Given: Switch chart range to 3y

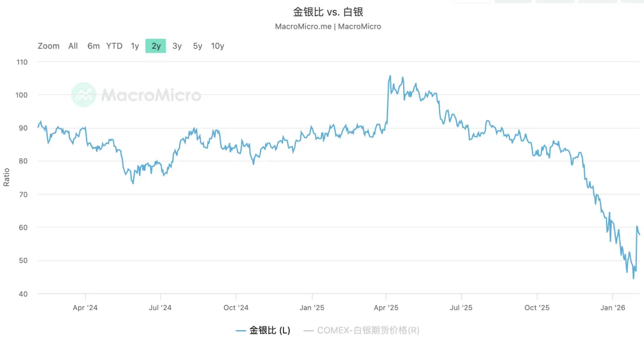Looking at the screenshot, I should click(x=177, y=46).
